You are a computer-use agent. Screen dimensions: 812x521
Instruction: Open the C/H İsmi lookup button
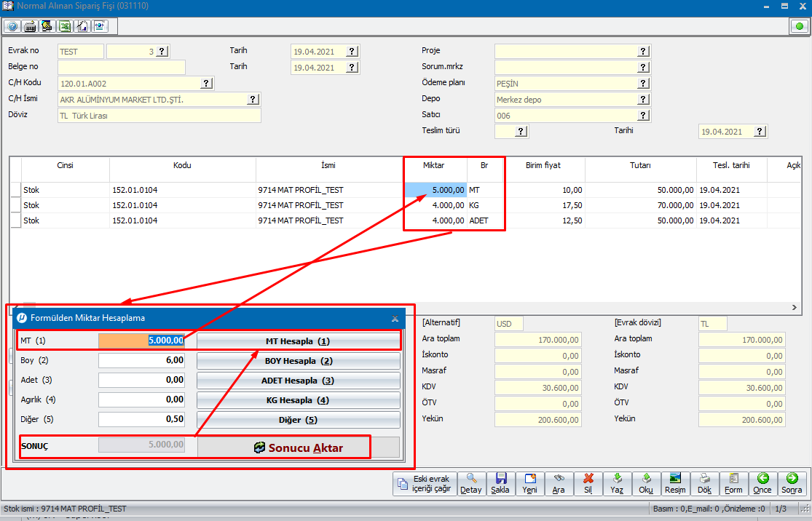click(253, 100)
